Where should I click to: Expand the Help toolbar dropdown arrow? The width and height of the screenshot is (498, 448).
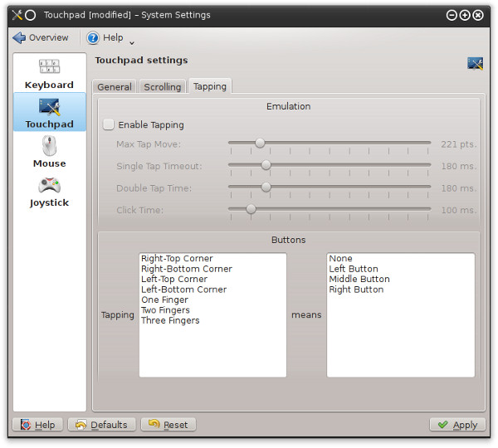pyautogui.click(x=132, y=41)
